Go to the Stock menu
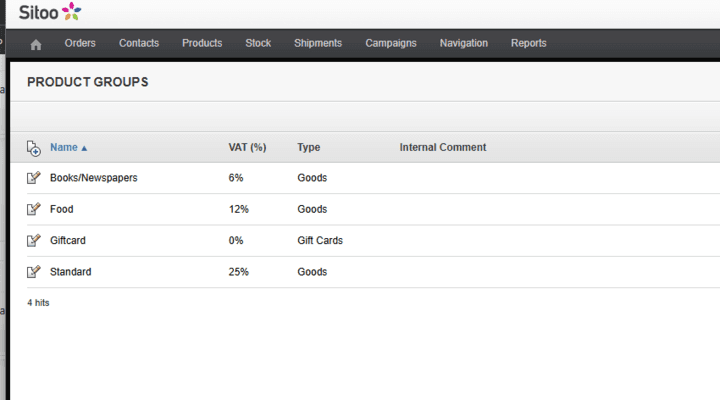720x400 pixels. 258,44
